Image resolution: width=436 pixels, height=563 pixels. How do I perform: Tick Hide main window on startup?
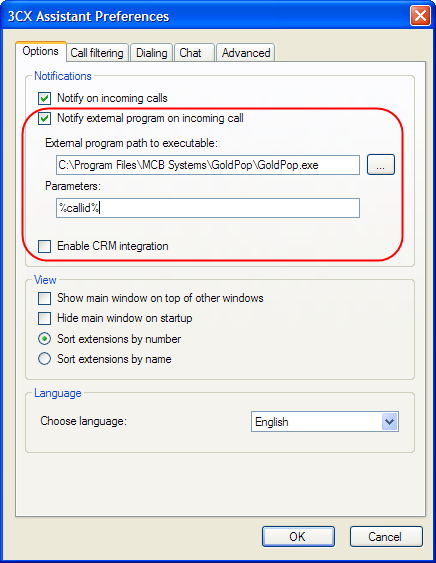point(45,318)
